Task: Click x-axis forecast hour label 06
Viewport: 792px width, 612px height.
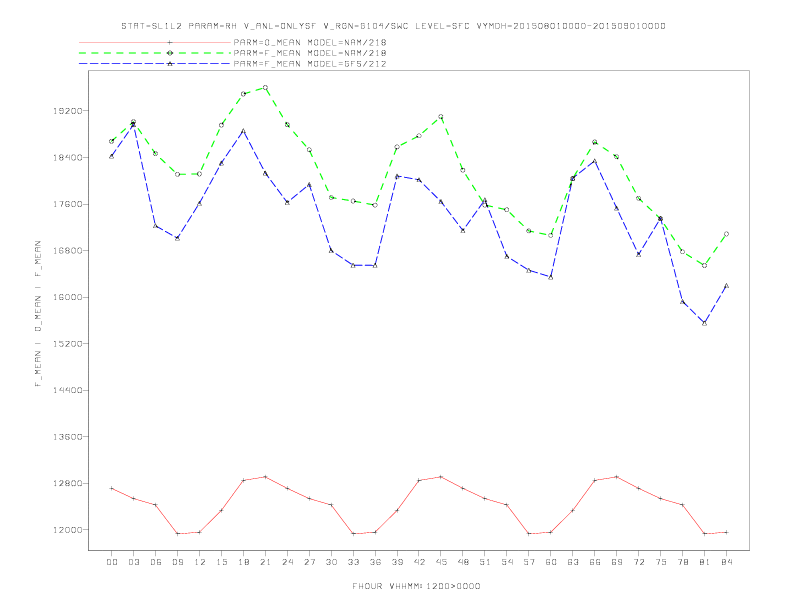Action: (156, 562)
